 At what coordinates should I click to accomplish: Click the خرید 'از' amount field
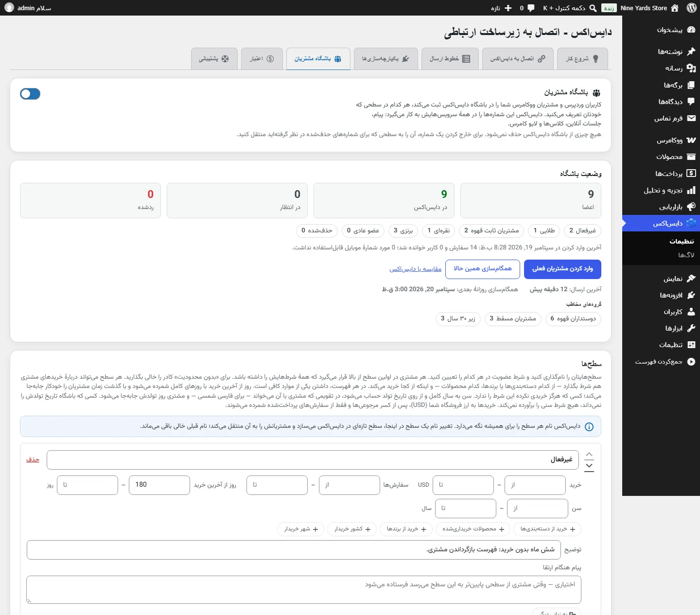tap(535, 485)
